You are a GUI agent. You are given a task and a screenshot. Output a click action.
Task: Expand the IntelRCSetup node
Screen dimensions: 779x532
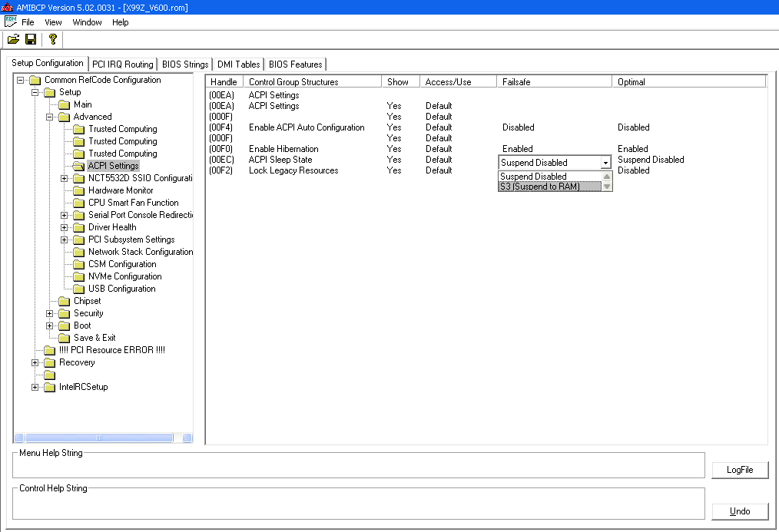coord(35,387)
